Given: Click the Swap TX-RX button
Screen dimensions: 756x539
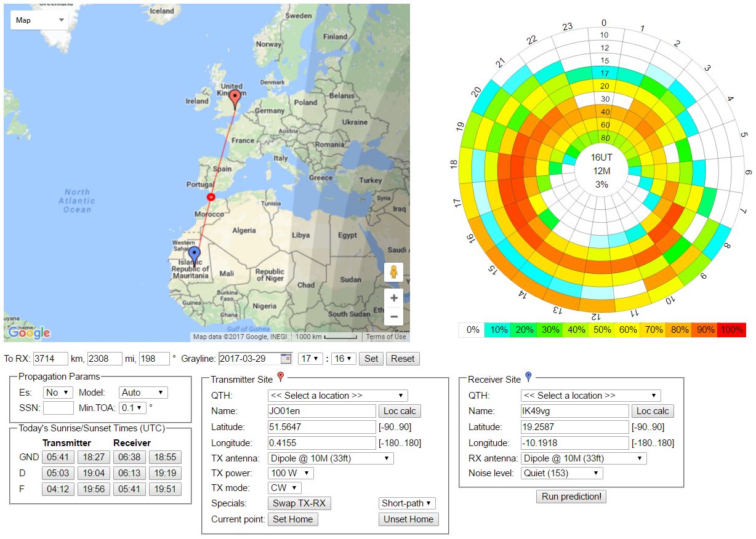Looking at the screenshot, I should [299, 503].
